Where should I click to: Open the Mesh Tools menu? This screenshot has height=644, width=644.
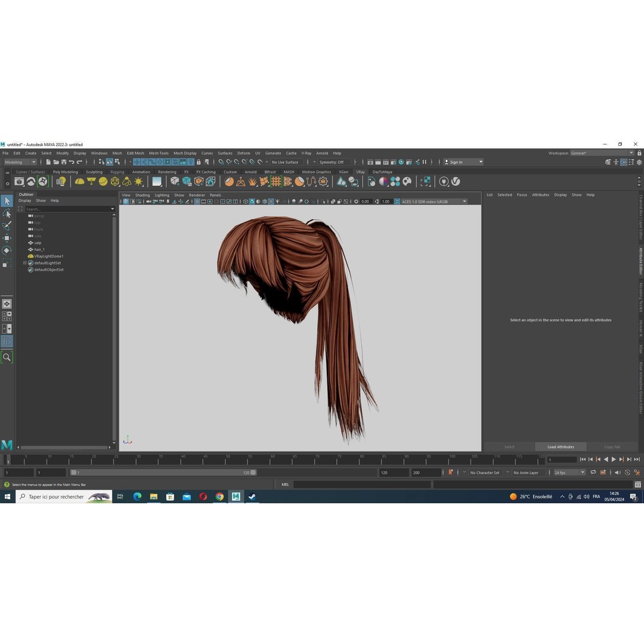(x=159, y=153)
